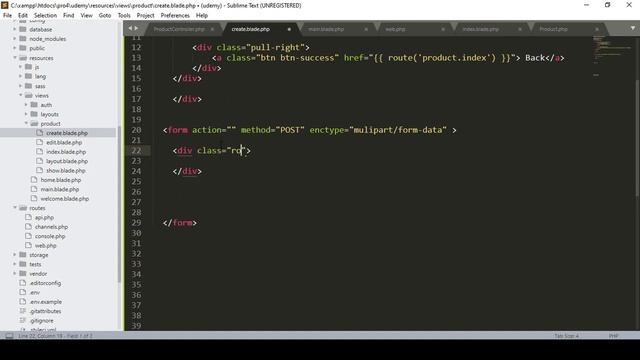Open console.php under routes
The image size is (640, 360).
(x=50, y=236)
